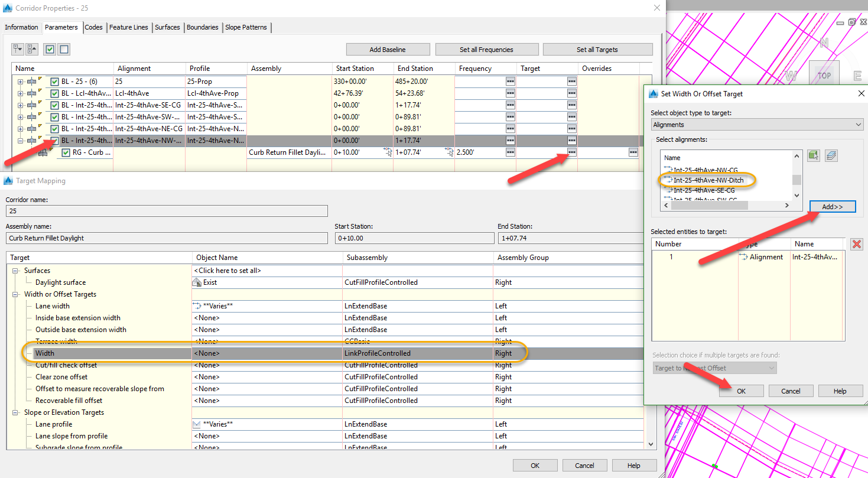
Task: Switch to the Feature Lines tab
Action: (x=129, y=27)
